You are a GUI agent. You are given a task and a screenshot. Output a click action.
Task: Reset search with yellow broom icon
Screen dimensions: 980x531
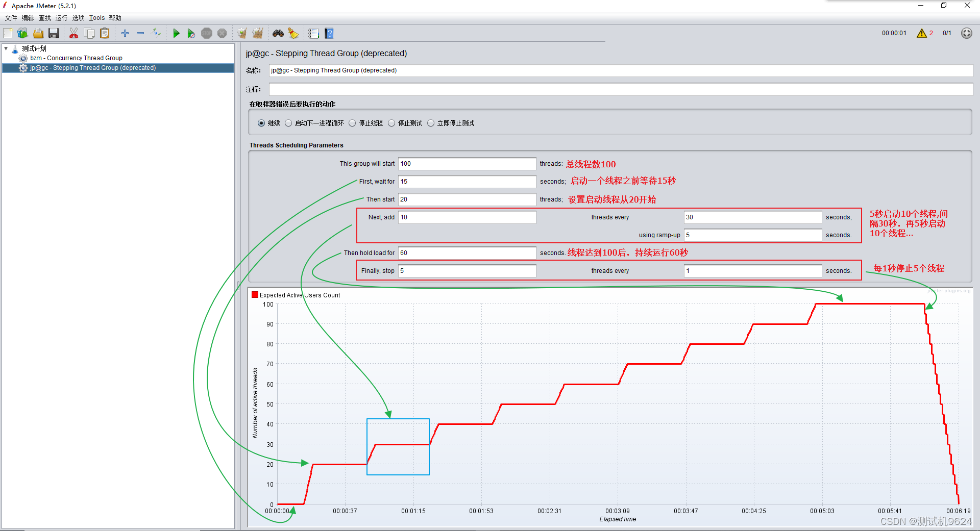pos(293,33)
